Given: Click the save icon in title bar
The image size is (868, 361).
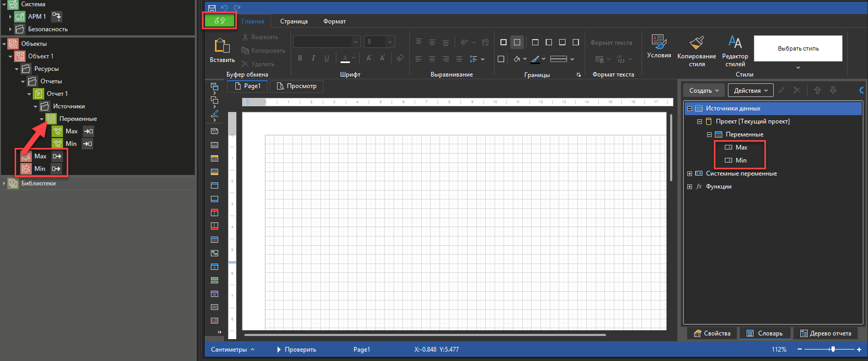Looking at the screenshot, I should pos(212,8).
